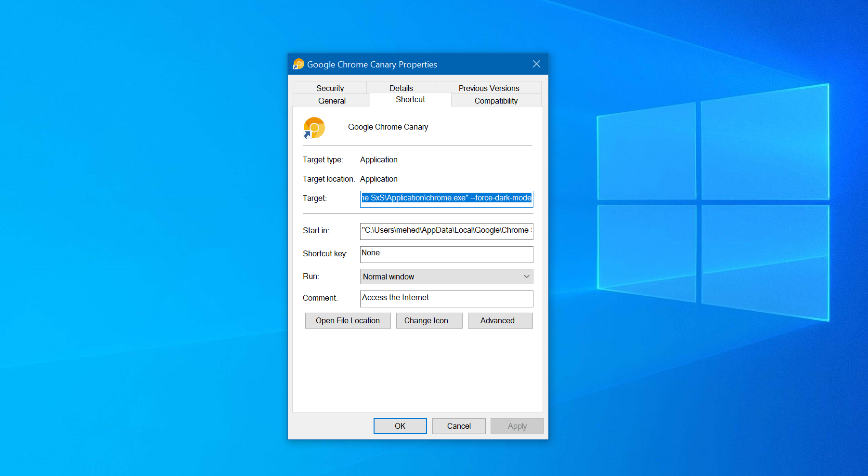This screenshot has width=868, height=476.
Task: Switch to the Security tab
Action: tap(330, 88)
